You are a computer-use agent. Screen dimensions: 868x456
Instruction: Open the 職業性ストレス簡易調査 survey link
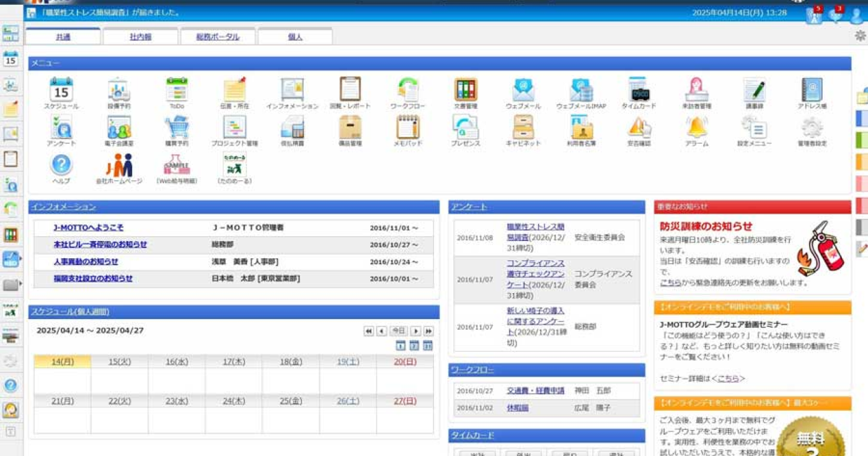(536, 232)
